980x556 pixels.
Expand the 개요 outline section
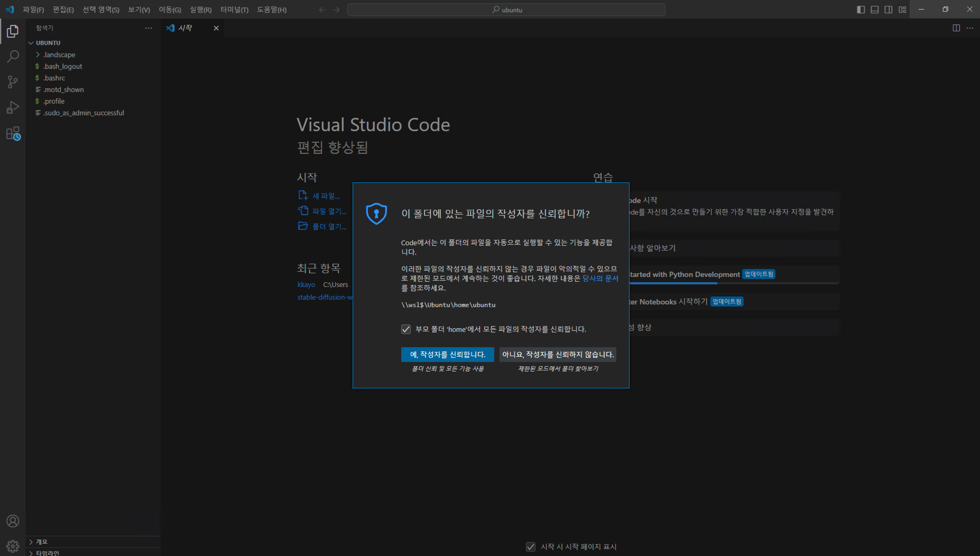[93, 542]
